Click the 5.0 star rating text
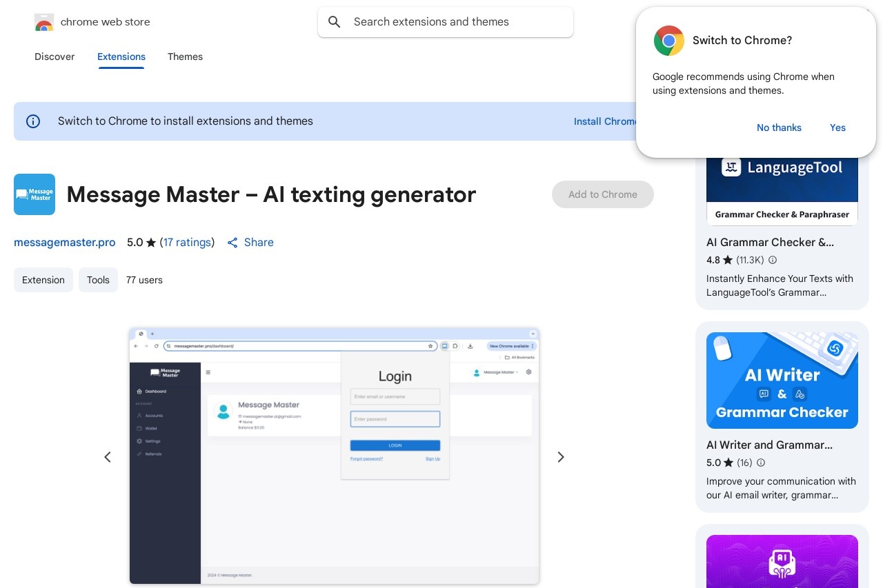The height and width of the screenshot is (588, 883). click(x=141, y=242)
